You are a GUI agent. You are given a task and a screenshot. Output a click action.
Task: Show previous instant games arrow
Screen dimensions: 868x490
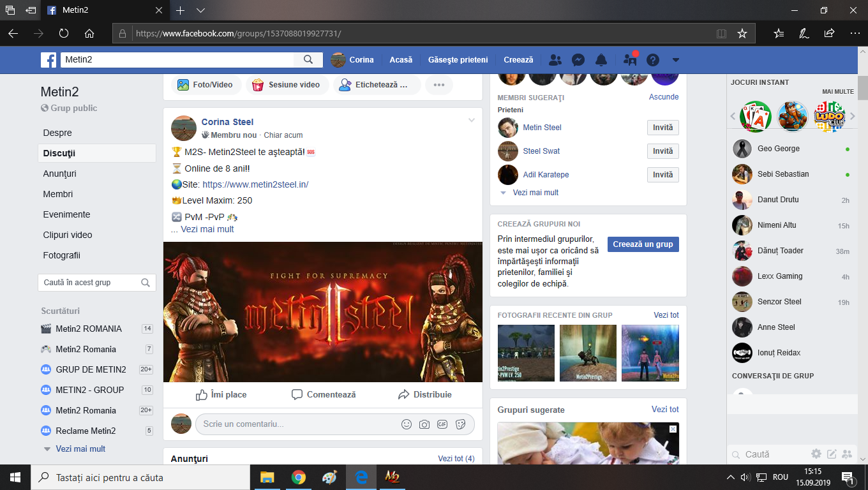point(733,116)
